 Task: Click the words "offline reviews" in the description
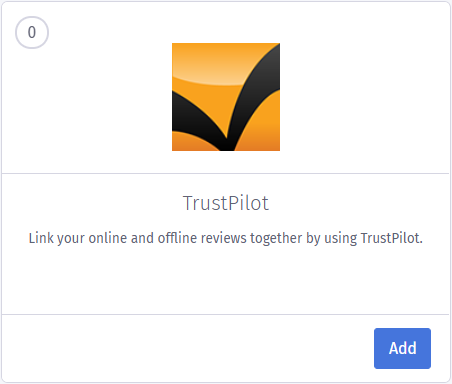203,238
